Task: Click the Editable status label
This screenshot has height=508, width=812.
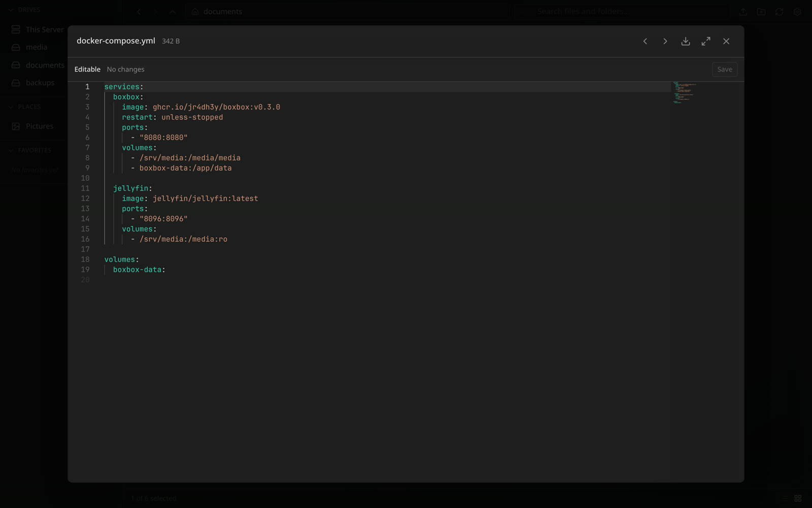Action: click(87, 70)
